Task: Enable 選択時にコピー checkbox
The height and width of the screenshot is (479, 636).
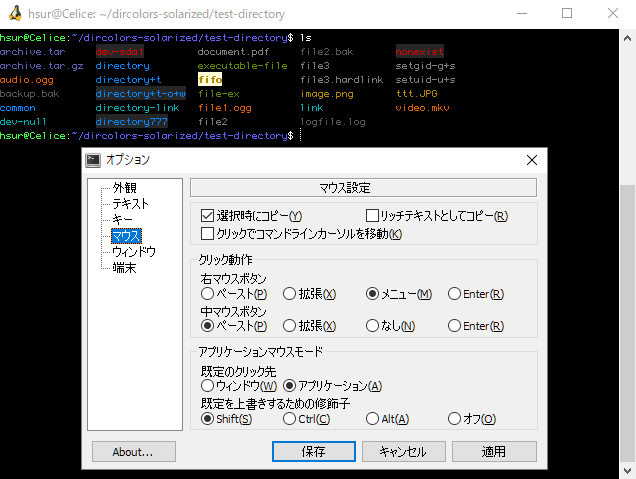Action: click(208, 216)
